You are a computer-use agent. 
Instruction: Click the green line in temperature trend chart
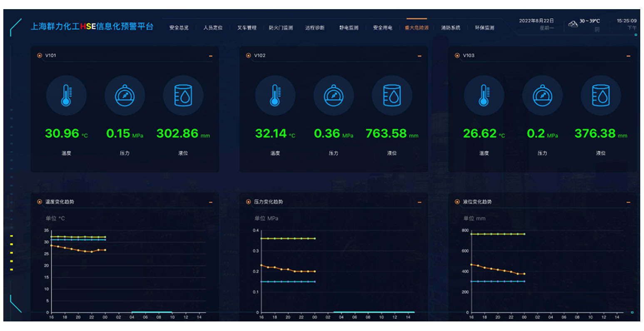(78, 237)
